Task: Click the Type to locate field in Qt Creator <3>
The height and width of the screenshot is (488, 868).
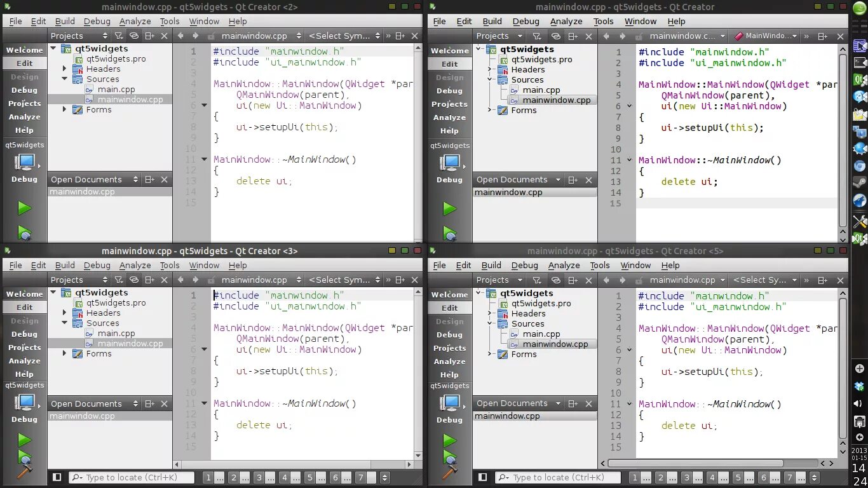Action: tap(132, 477)
